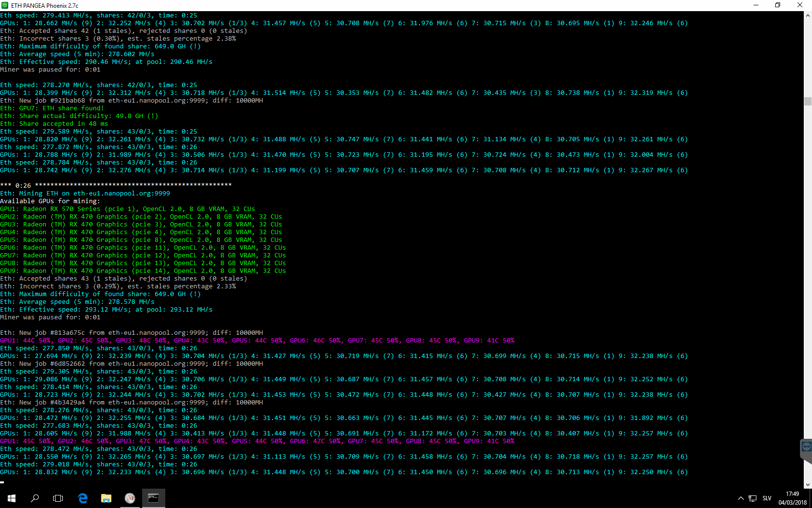812x508 pixels.
Task: Switch to the round gauge app on taskbar
Action: tap(130, 498)
